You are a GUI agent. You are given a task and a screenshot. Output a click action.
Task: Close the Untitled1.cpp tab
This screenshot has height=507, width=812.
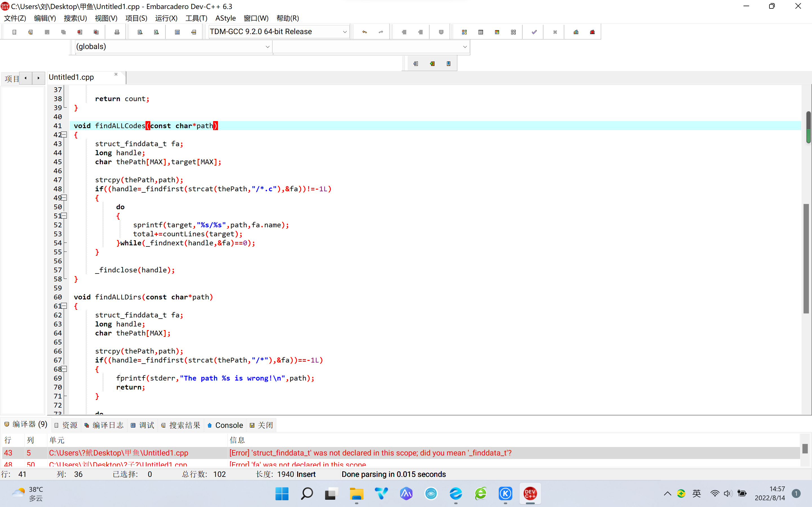pos(116,74)
